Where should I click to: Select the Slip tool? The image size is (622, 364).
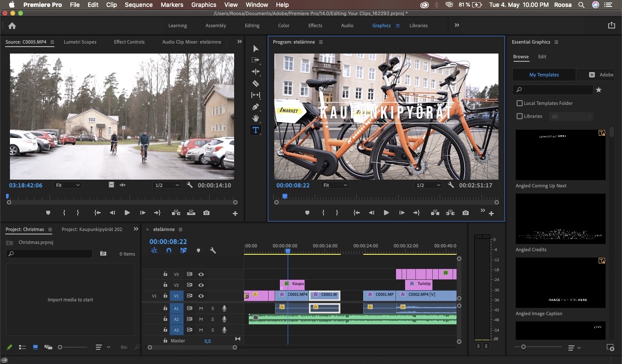pos(256,95)
